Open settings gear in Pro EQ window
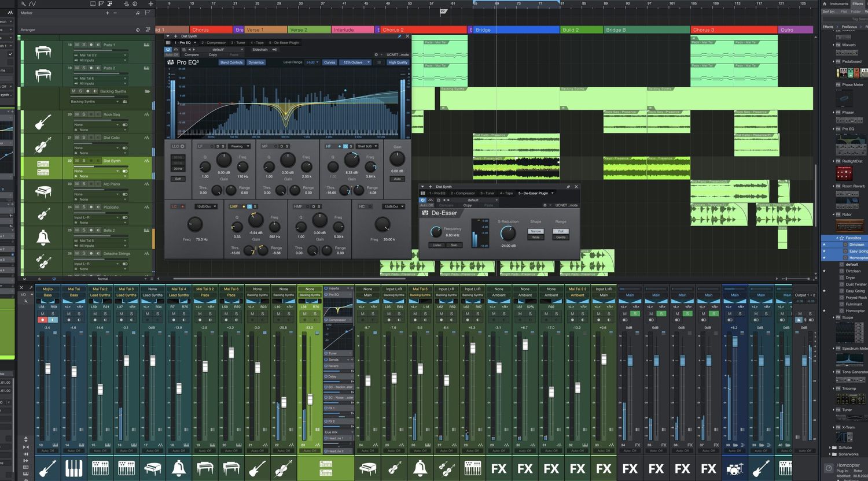Image resolution: width=868 pixels, height=481 pixels. coord(377,55)
